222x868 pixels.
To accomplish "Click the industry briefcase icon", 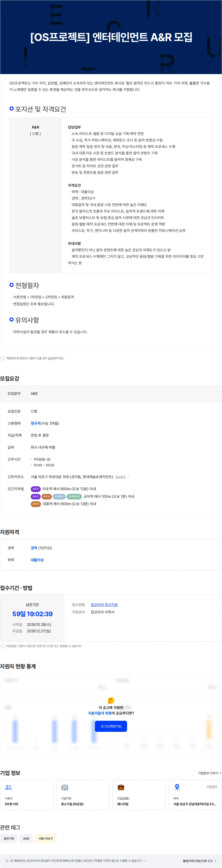I will click(x=121, y=787).
